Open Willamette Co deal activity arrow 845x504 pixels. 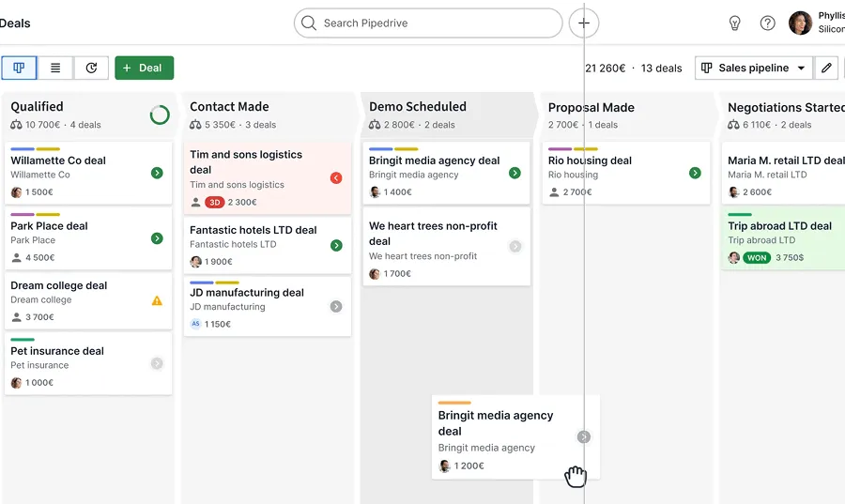[x=157, y=173]
